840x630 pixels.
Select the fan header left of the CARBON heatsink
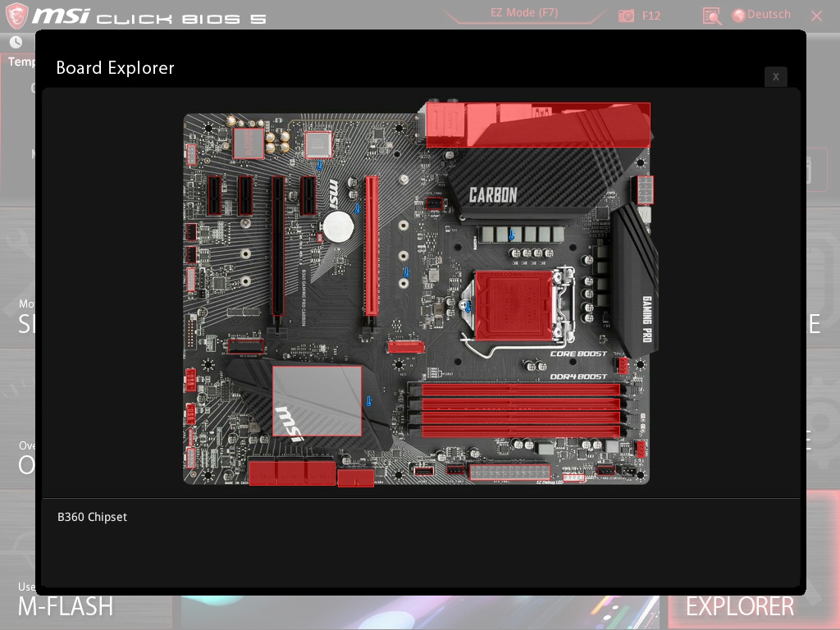435,203
